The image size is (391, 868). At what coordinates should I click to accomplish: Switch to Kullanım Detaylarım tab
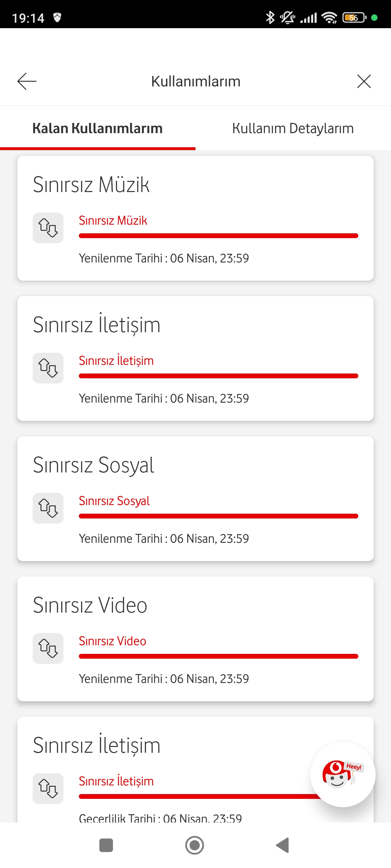293,128
